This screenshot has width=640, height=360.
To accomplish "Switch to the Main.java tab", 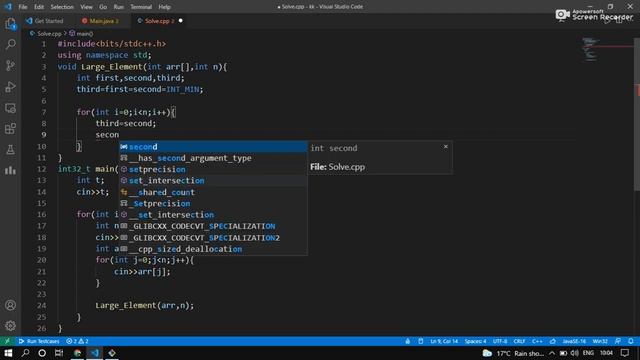I will (103, 21).
